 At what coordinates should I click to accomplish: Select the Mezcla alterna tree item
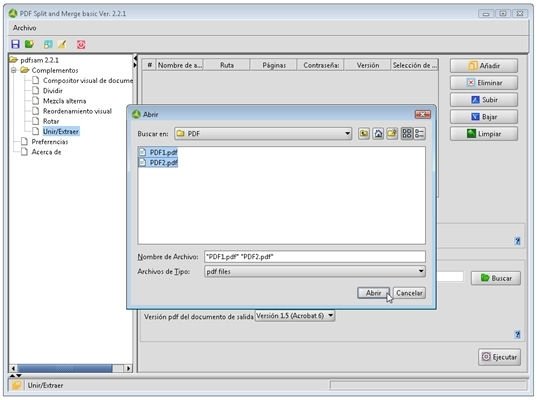[64, 101]
